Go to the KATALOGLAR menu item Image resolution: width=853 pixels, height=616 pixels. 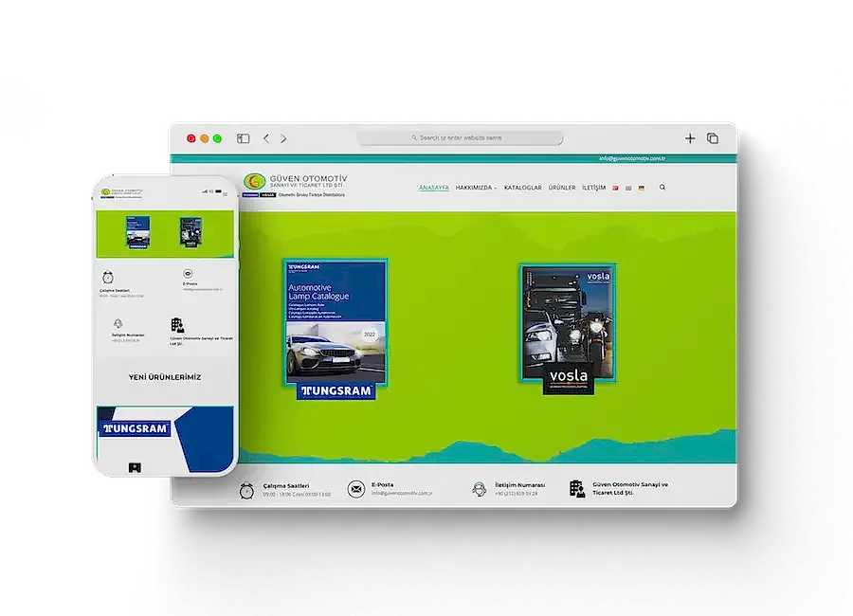[522, 188]
